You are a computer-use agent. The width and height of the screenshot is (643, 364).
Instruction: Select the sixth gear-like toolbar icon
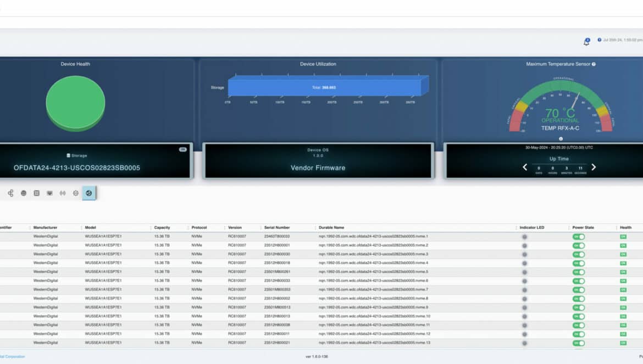point(76,193)
